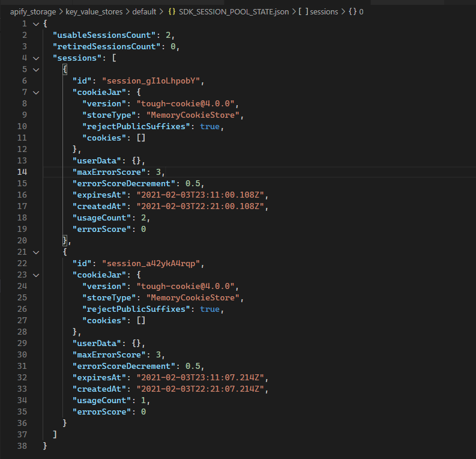Click "errorScore" key on line 35
Viewport: 476px width, 459px height.
pos(101,412)
